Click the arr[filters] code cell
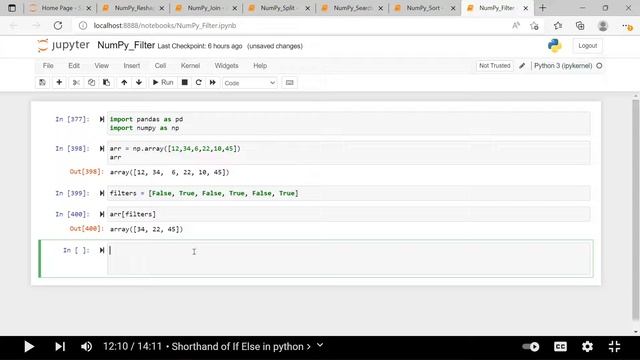Viewport: 640px width, 360px height. pos(349,214)
